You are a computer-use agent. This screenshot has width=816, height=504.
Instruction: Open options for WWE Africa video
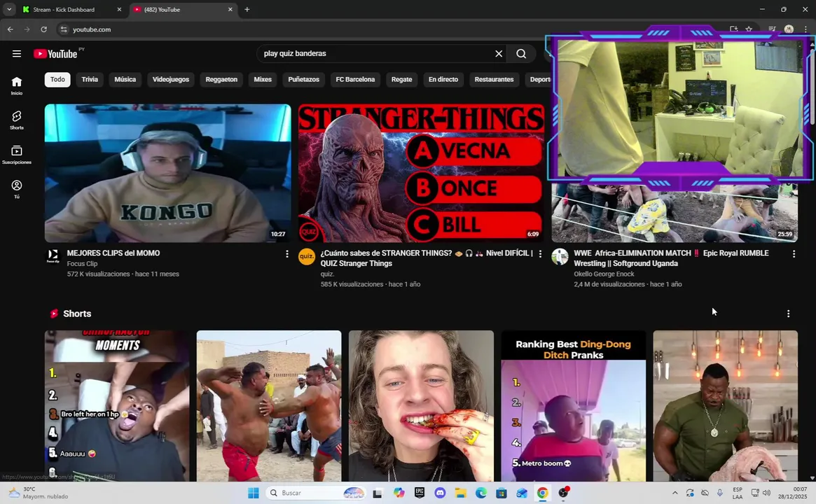pyautogui.click(x=794, y=254)
